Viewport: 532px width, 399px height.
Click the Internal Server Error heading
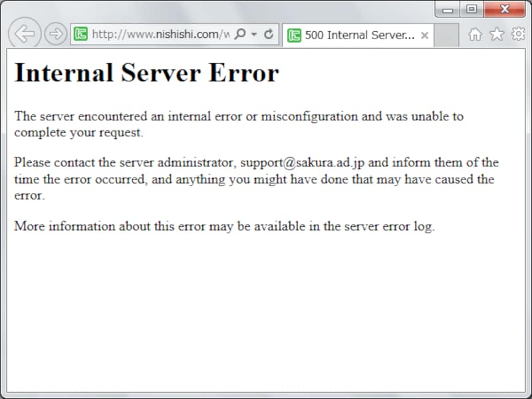146,72
